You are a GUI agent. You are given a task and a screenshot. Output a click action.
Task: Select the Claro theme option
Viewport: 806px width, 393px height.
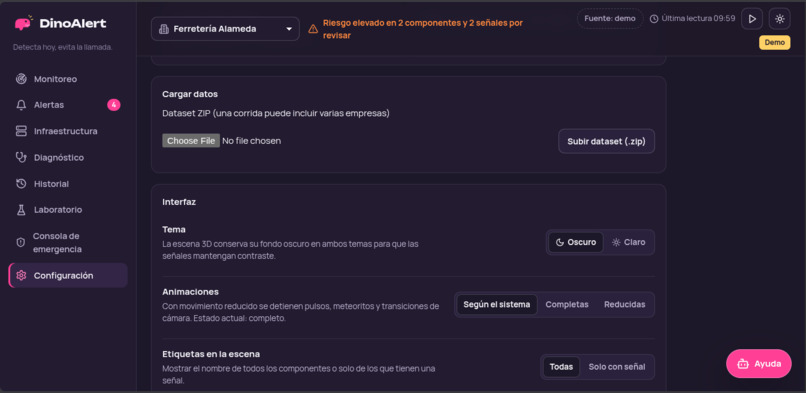(x=629, y=242)
